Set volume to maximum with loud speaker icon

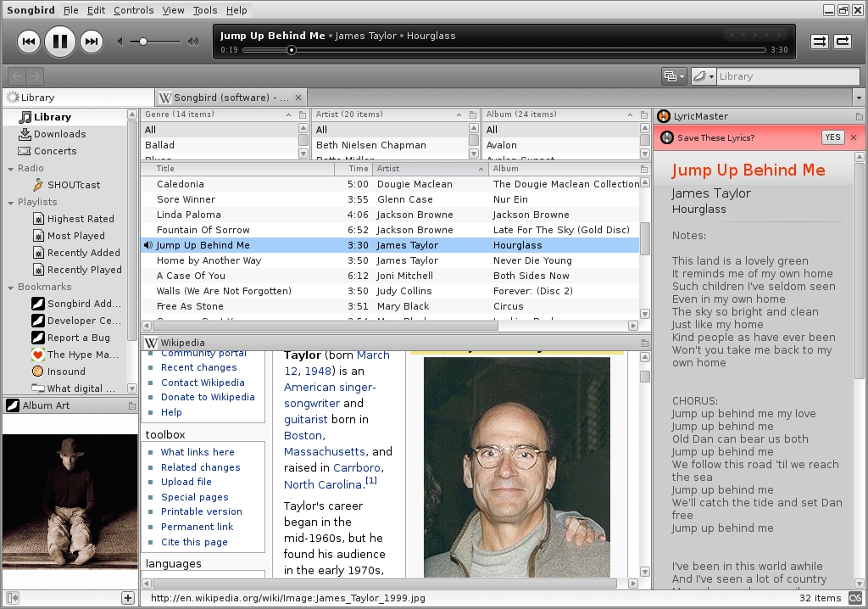point(193,42)
